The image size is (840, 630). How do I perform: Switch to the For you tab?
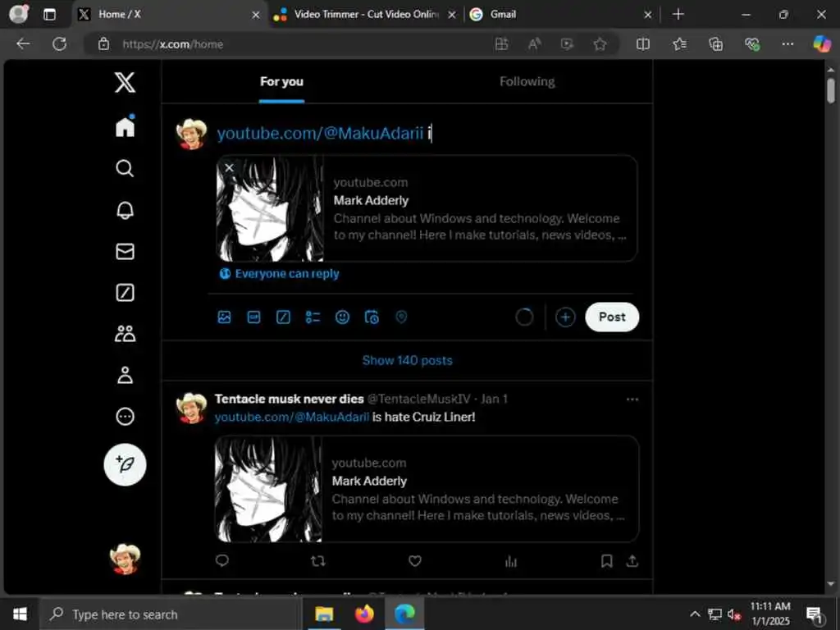(282, 81)
